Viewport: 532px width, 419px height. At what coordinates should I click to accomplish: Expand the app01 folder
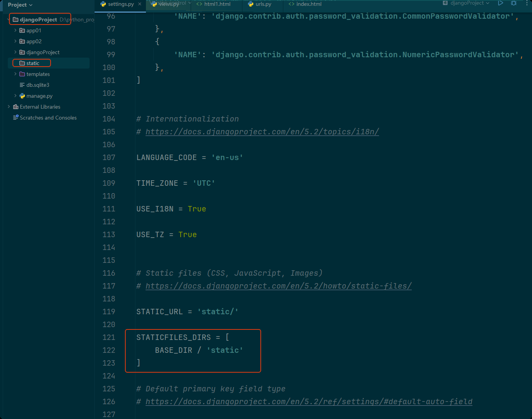tap(15, 30)
